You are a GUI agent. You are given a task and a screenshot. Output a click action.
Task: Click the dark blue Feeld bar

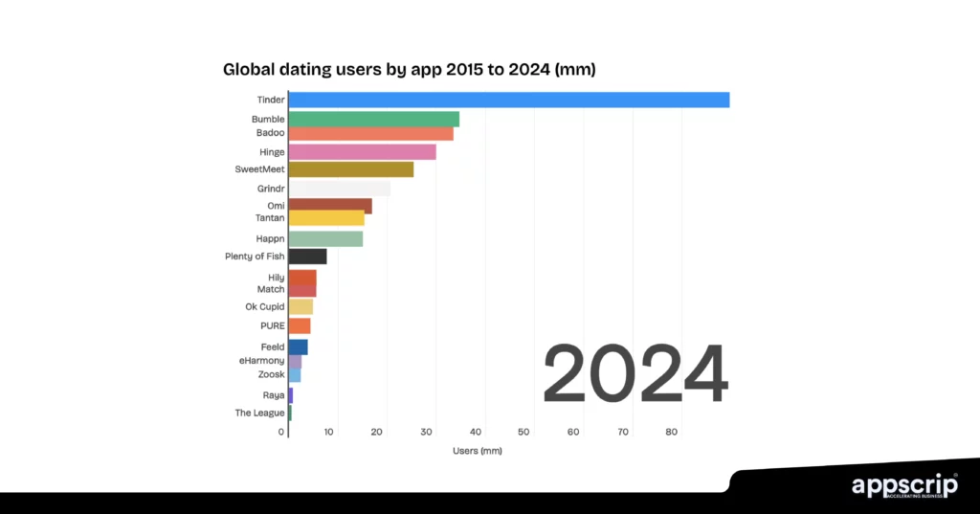(299, 347)
